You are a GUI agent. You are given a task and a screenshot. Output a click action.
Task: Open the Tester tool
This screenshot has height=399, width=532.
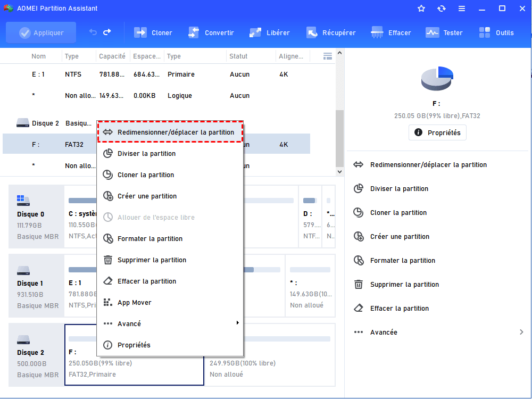click(444, 32)
